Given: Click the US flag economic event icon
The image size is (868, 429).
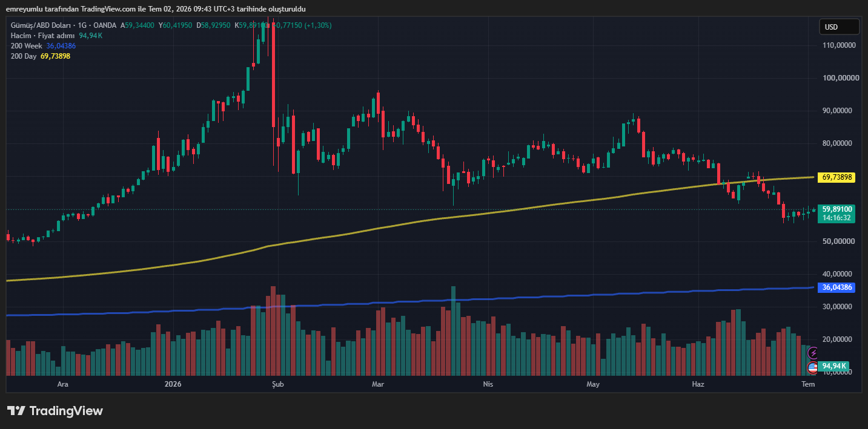Looking at the screenshot, I should [x=813, y=367].
